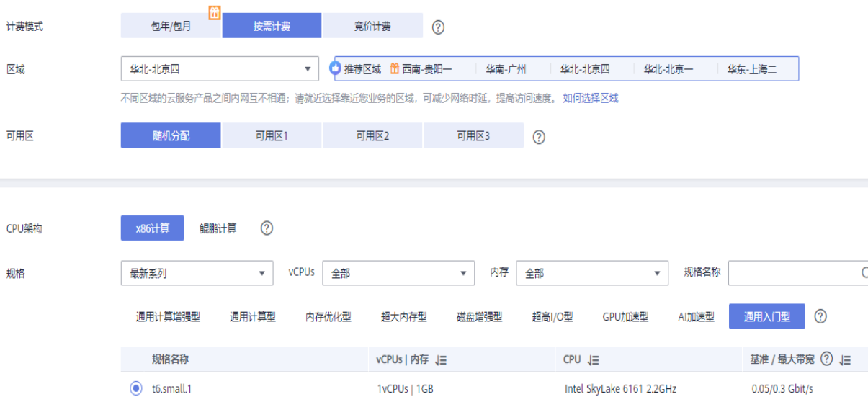The width and height of the screenshot is (868, 402).
Task: Open the vCPUs 全部 dropdown
Action: [x=398, y=274]
